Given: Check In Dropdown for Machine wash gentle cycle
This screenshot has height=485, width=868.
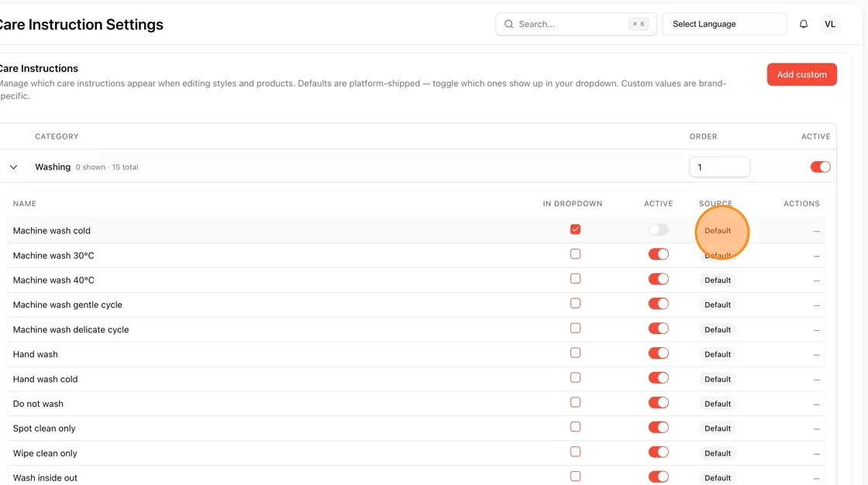Looking at the screenshot, I should coord(575,304).
